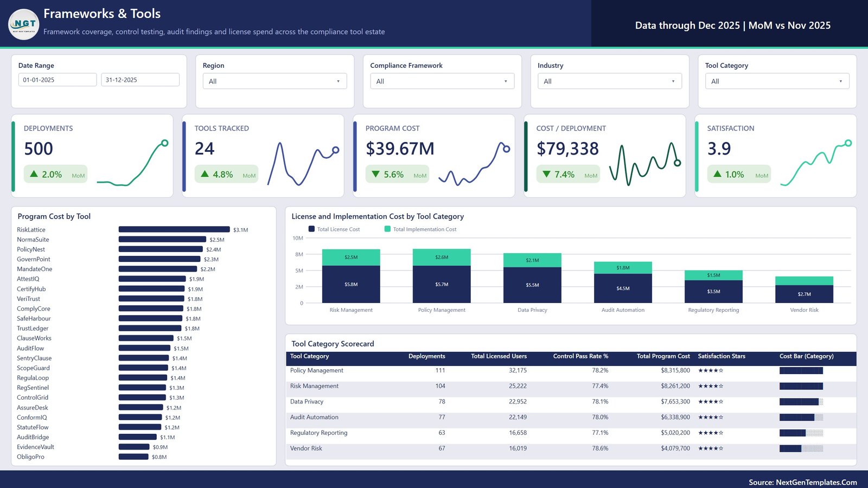This screenshot has height=488, width=868.
Task: Click the Risk Management satisfaction stars
Action: coord(711,386)
